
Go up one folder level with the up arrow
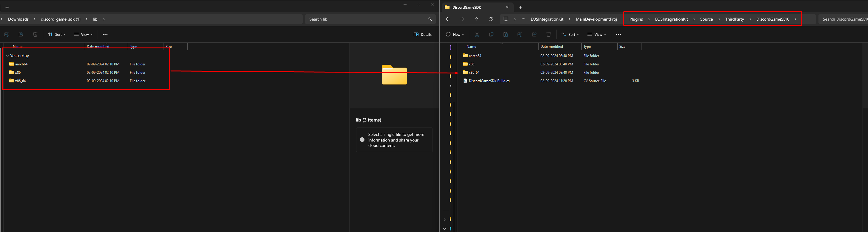pos(476,19)
